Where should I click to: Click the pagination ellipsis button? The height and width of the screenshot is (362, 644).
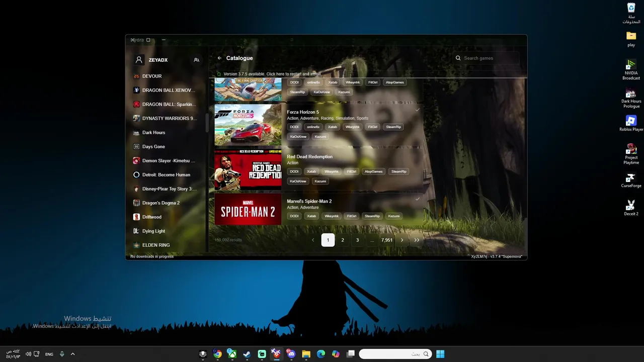372,240
